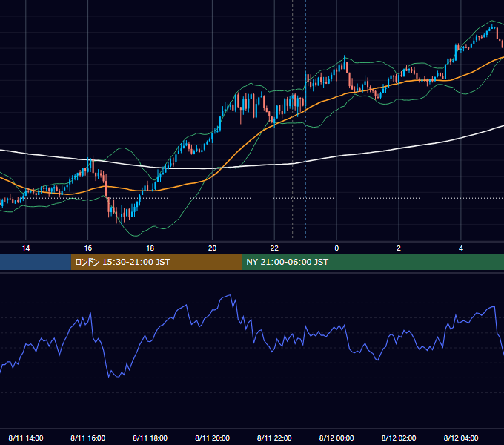Click the 8/12 02:00 time label
The height and width of the screenshot is (445, 504).
coord(399,438)
